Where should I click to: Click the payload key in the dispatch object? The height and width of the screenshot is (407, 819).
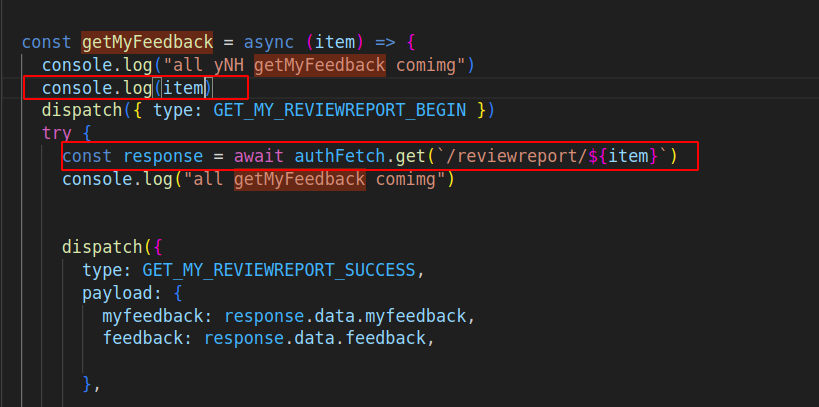point(117,293)
